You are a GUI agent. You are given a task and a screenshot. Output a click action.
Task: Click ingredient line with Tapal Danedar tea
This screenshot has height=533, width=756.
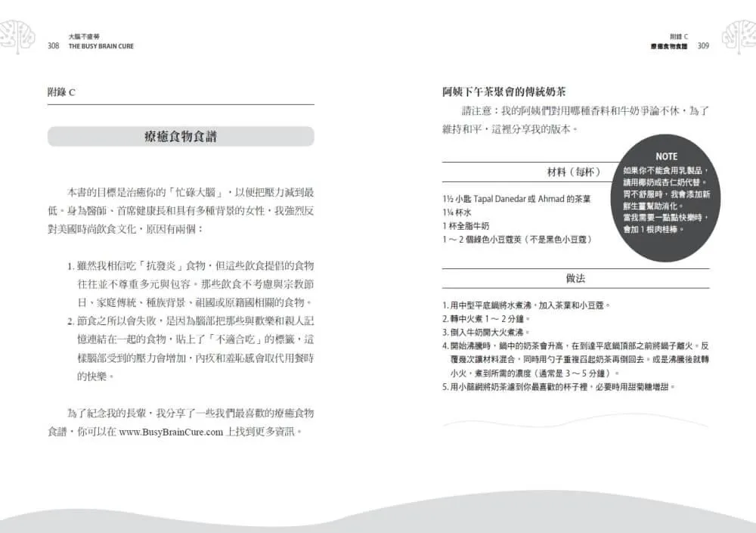pos(516,199)
